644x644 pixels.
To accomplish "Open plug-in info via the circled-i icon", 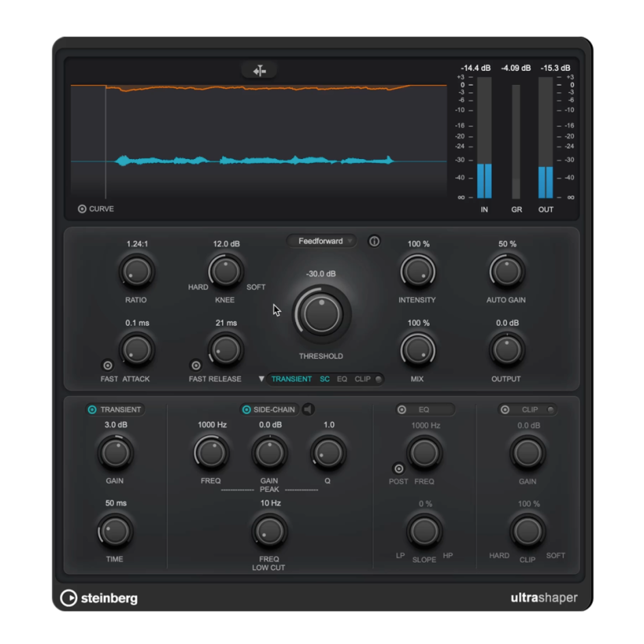I will (374, 242).
